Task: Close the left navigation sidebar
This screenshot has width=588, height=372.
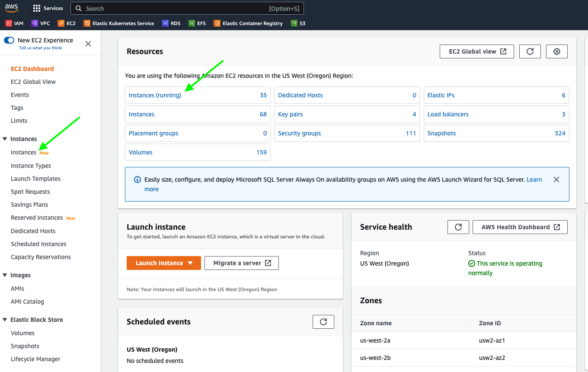Action: tap(88, 44)
